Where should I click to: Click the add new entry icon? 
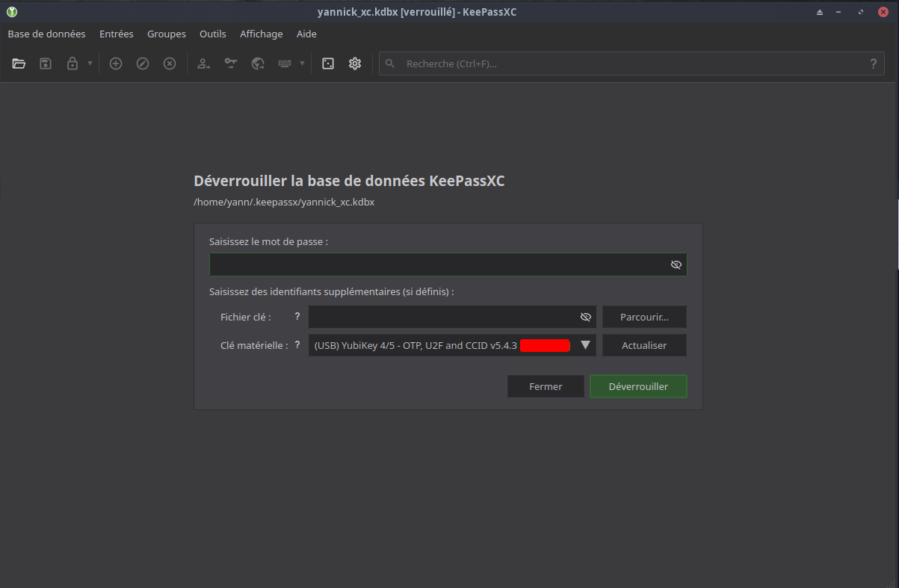116,64
